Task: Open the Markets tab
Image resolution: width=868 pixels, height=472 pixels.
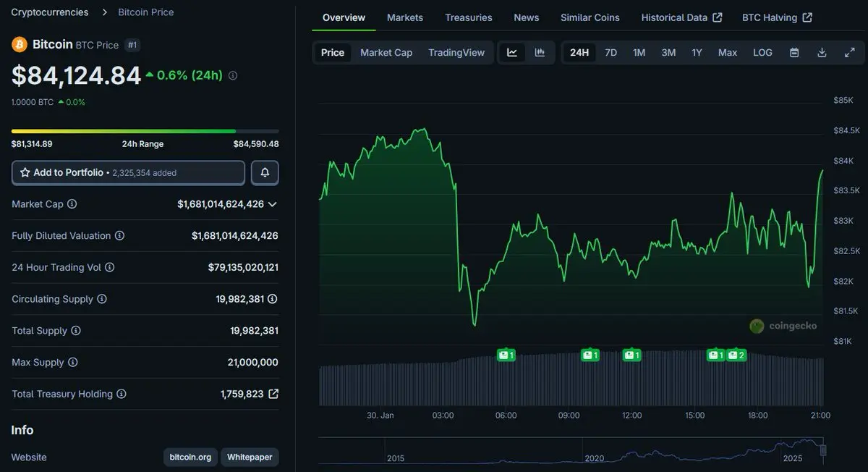Action: pyautogui.click(x=405, y=17)
